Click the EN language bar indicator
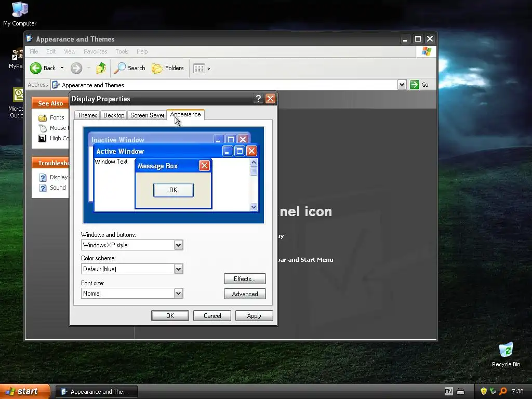 tap(448, 391)
